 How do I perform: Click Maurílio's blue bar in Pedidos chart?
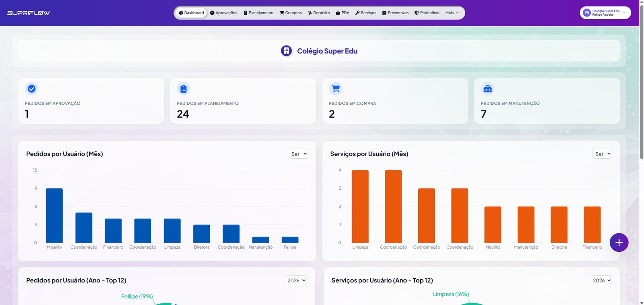click(x=54, y=216)
